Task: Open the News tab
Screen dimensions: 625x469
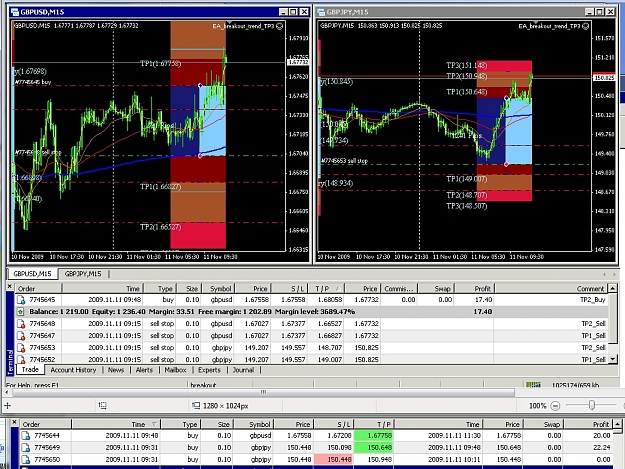Action: [x=116, y=370]
